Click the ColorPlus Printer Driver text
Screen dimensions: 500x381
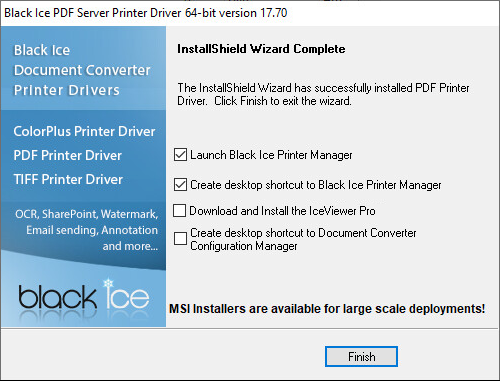pos(84,131)
